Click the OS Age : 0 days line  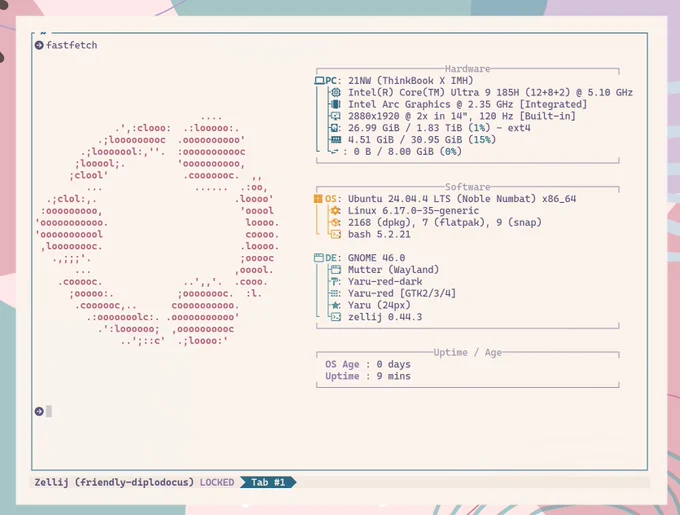pos(368,364)
